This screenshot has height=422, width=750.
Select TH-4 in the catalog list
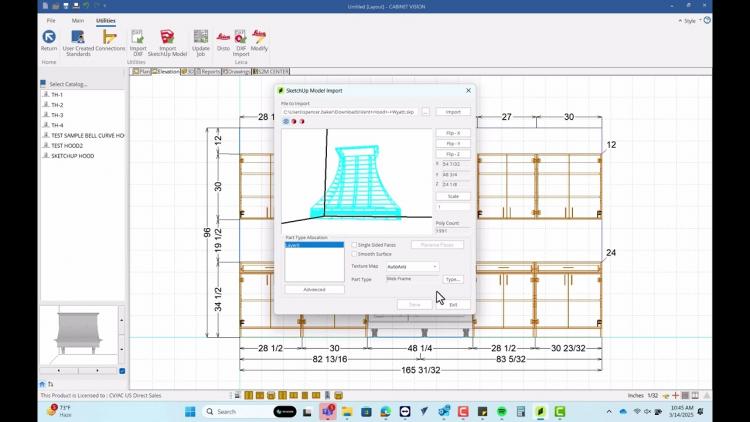(56, 125)
